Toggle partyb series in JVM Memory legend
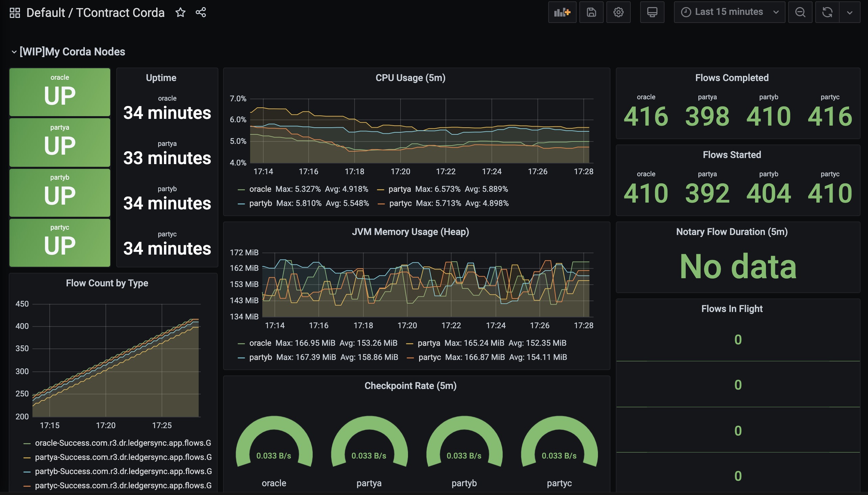Viewport: 868px width, 495px height. point(261,357)
